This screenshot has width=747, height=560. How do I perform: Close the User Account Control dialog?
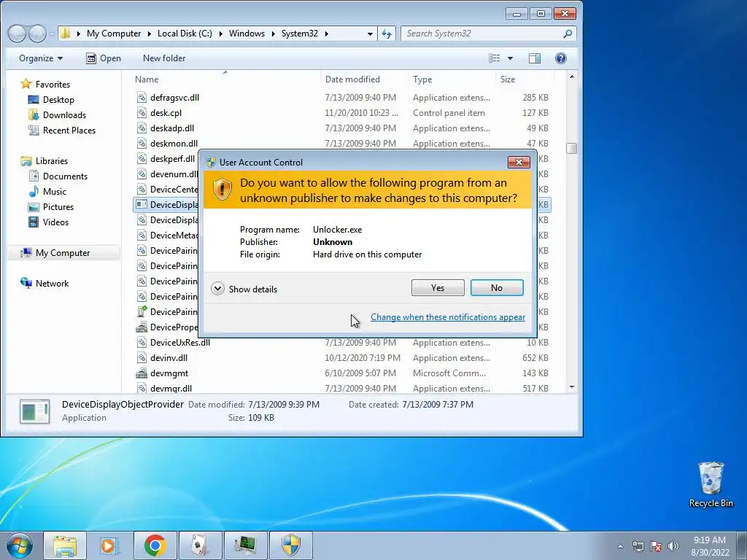point(519,162)
